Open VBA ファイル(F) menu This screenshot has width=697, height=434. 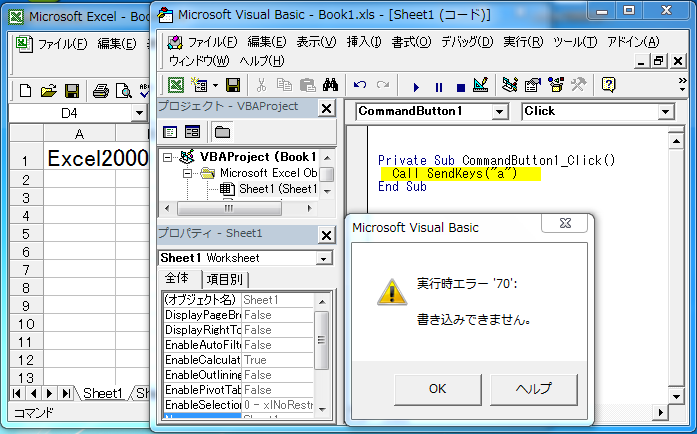coord(212,42)
